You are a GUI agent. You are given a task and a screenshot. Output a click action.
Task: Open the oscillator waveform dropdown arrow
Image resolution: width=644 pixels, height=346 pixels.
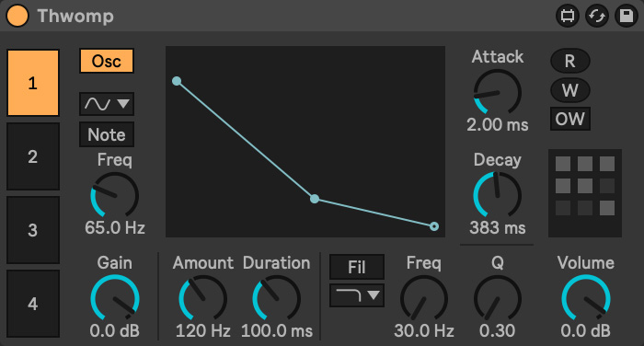[x=123, y=104]
